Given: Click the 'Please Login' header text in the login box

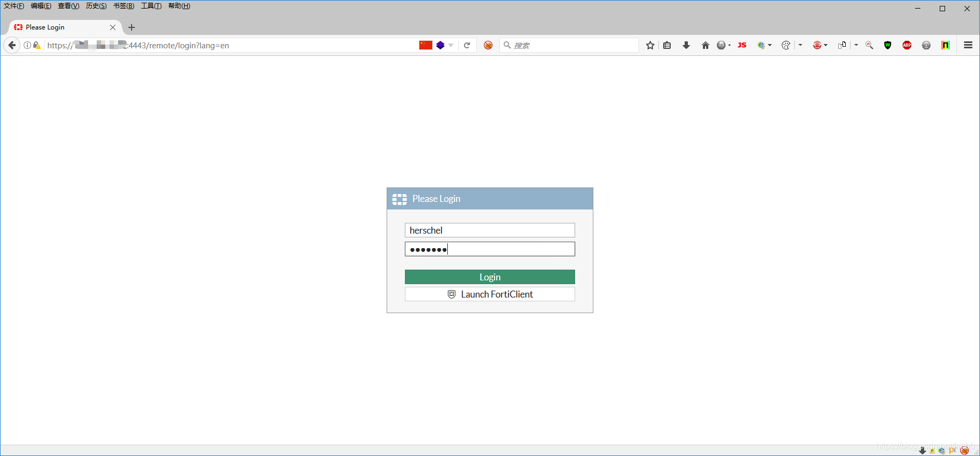Looking at the screenshot, I should point(436,199).
